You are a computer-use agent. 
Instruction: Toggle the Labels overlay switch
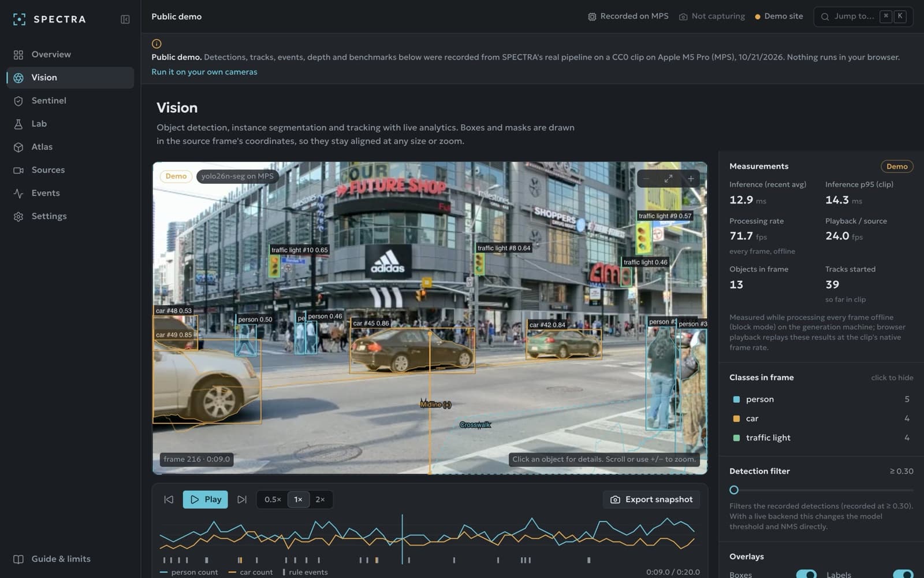903,575
